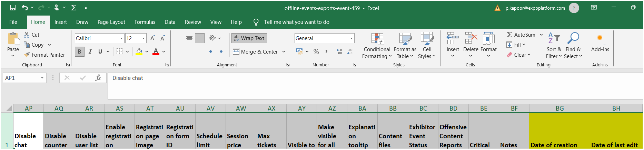Toggle Underline formatting
644x150 pixels.
click(100, 51)
